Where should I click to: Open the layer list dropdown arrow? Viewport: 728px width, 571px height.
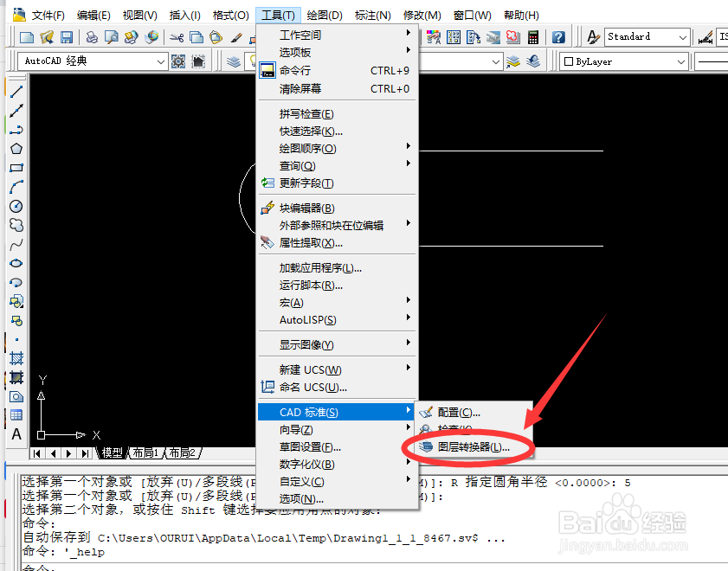495,61
